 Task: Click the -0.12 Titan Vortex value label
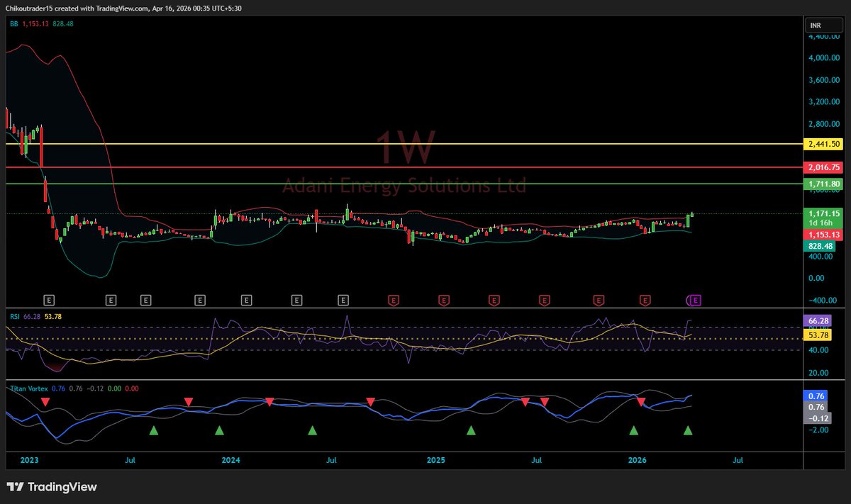pos(817,418)
